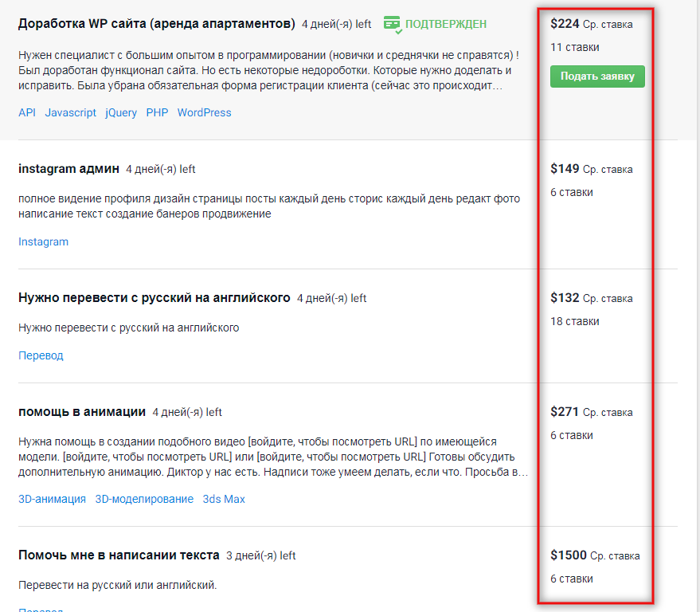
Task: Select the WordPress skill tag
Action: [x=205, y=112]
